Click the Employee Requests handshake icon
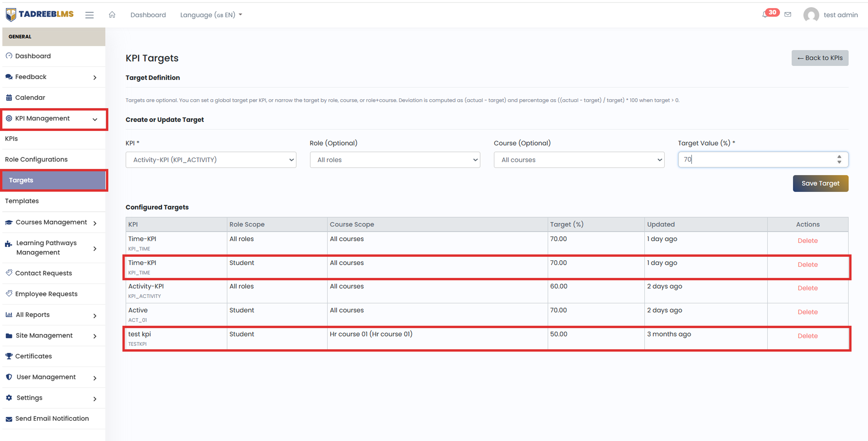The height and width of the screenshot is (441, 868). [x=9, y=294]
